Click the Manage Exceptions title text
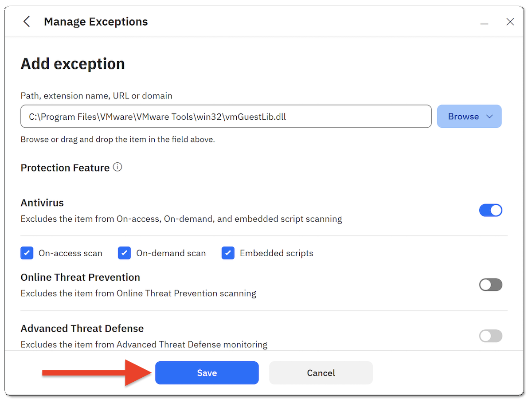Image resolution: width=532 pixels, height=403 pixels. [95, 21]
